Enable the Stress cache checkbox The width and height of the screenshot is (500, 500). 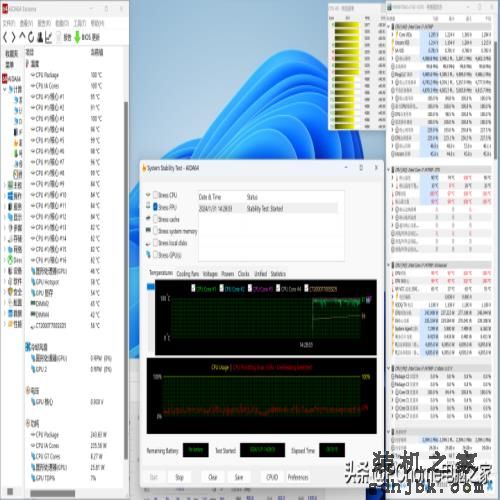pos(156,219)
